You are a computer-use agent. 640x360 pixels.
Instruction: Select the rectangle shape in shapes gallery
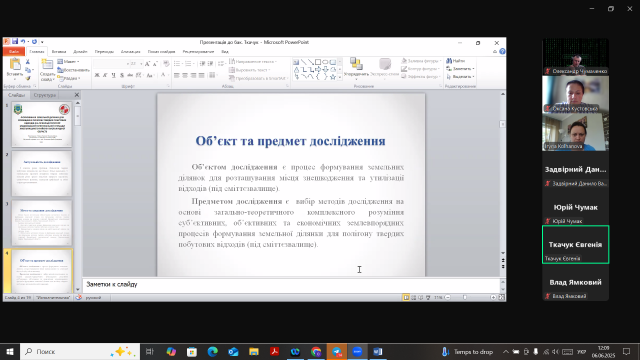(318, 62)
